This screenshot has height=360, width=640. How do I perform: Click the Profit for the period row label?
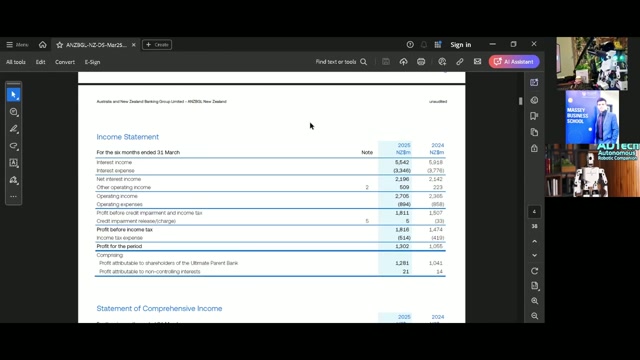119,247
